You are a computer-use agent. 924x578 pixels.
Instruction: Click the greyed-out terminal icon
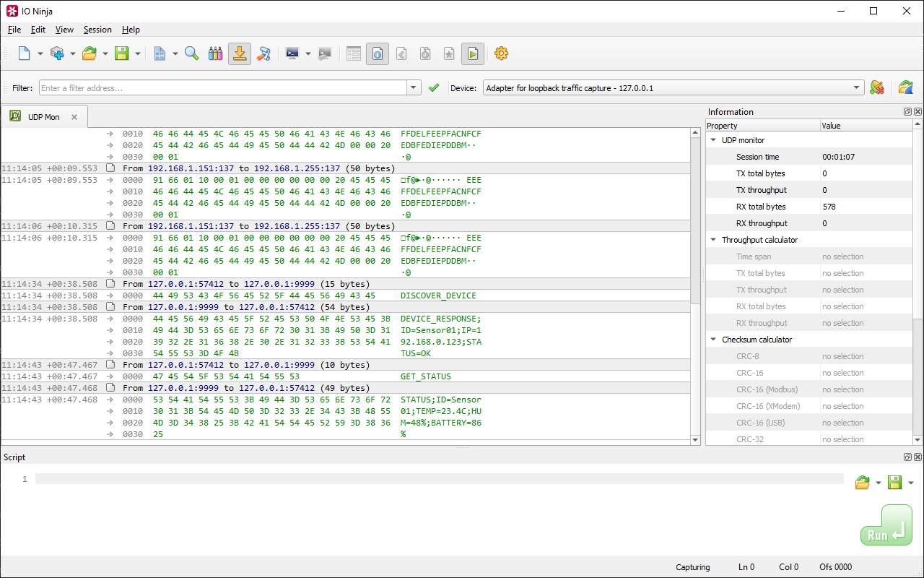coord(325,53)
